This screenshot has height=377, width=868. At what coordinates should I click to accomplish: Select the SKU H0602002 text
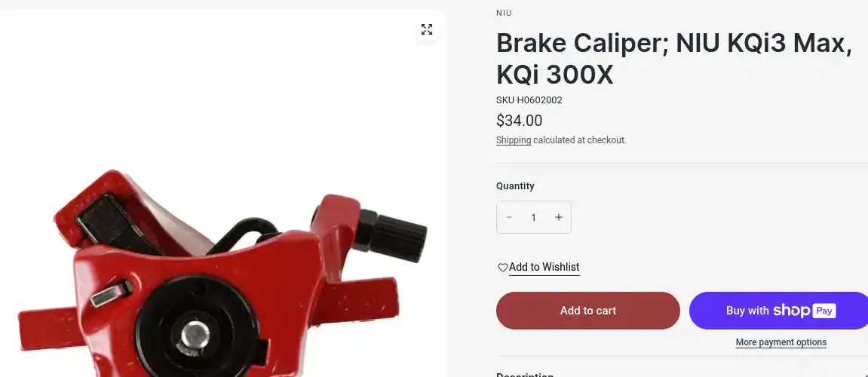coord(529,100)
